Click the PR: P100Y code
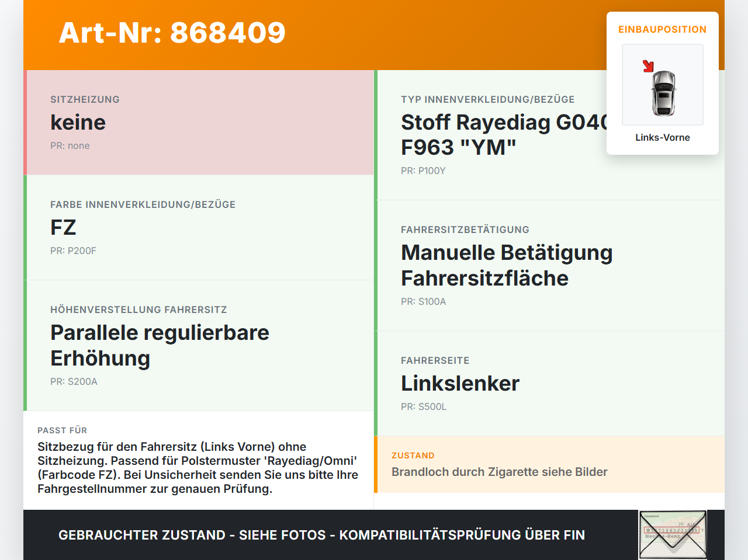 tap(423, 171)
